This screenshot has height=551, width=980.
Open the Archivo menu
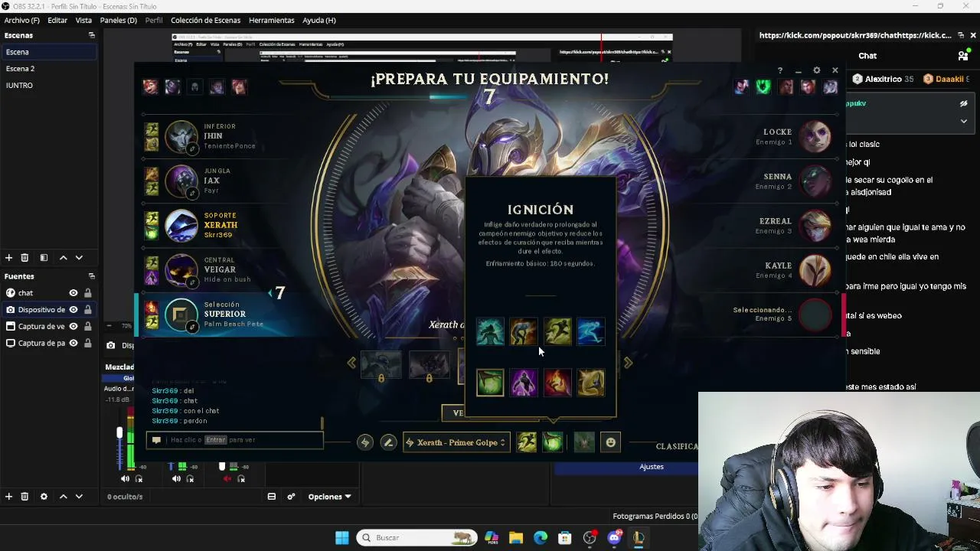(x=21, y=21)
